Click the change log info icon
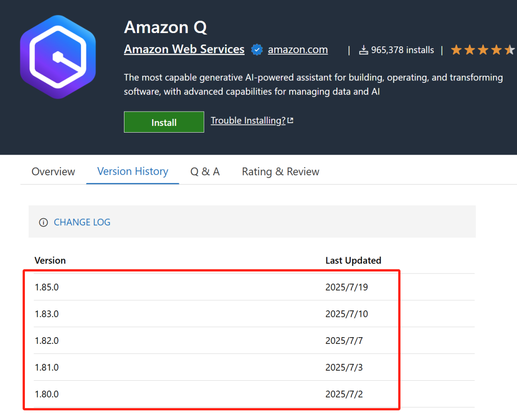517x420 pixels. tap(44, 222)
